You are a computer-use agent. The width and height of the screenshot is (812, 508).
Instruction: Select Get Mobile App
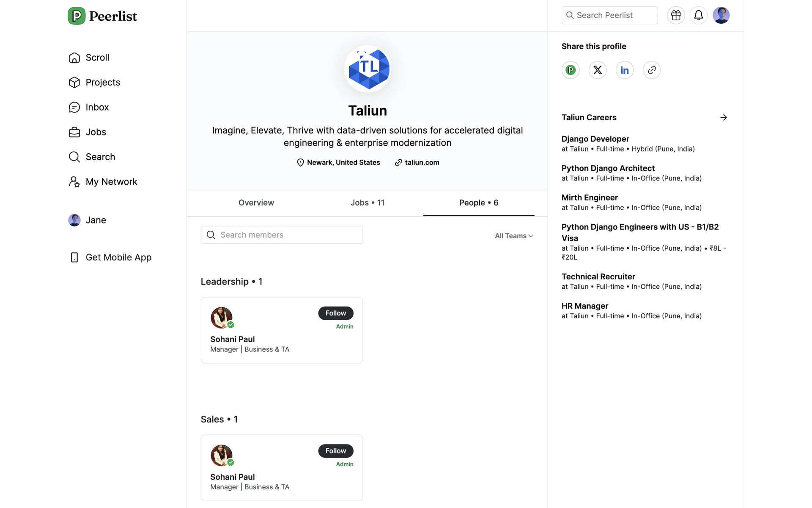click(119, 257)
